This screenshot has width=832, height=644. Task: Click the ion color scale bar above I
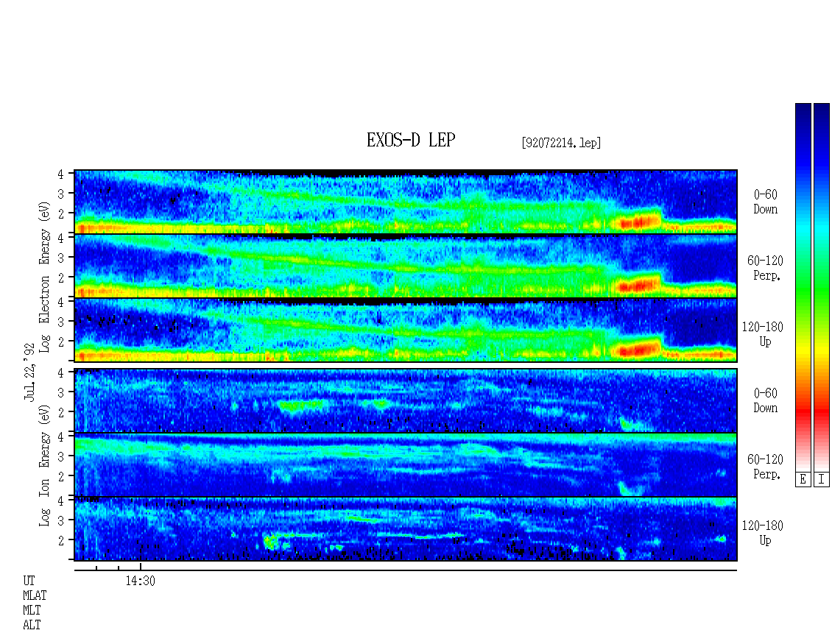pyautogui.click(x=822, y=287)
